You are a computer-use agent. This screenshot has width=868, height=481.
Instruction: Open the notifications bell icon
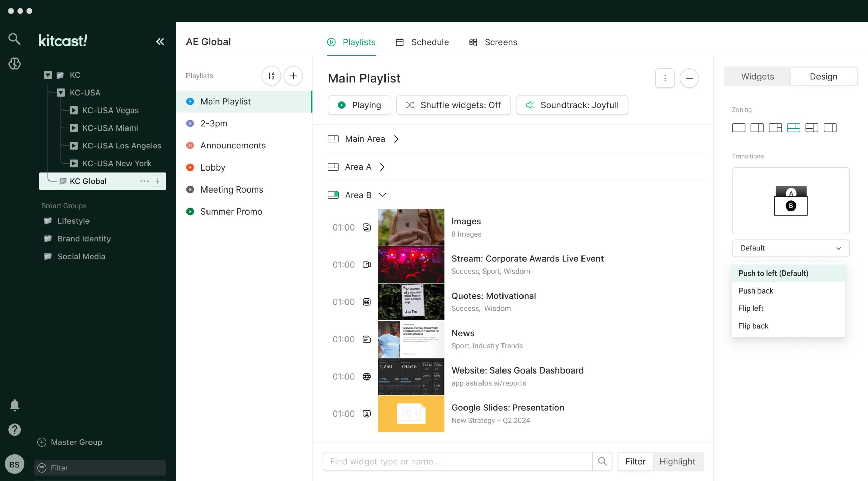[x=14, y=405]
